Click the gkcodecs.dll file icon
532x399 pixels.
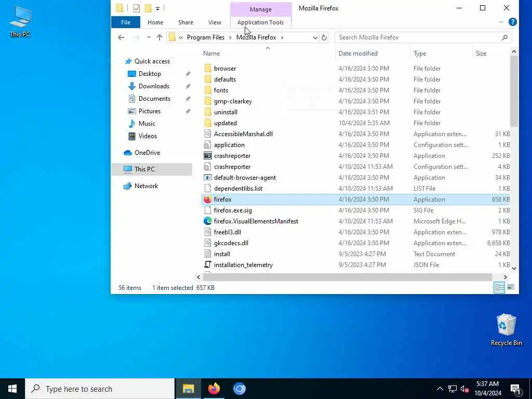click(x=208, y=243)
